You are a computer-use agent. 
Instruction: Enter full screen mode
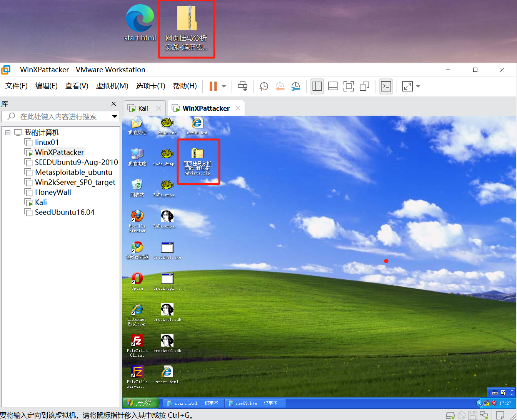point(349,86)
